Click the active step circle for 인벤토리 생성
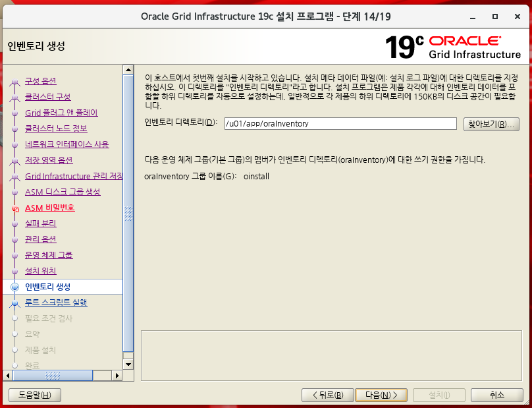Viewport: 532px width, 408px height. pyautogui.click(x=14, y=287)
